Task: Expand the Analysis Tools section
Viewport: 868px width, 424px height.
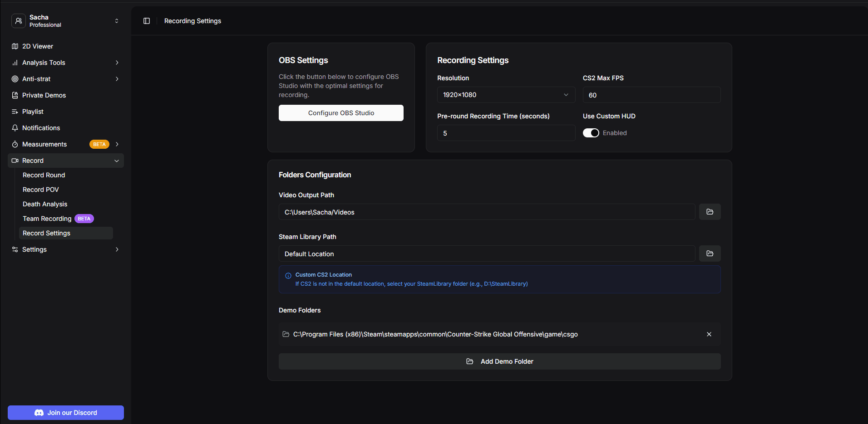Action: (x=117, y=63)
